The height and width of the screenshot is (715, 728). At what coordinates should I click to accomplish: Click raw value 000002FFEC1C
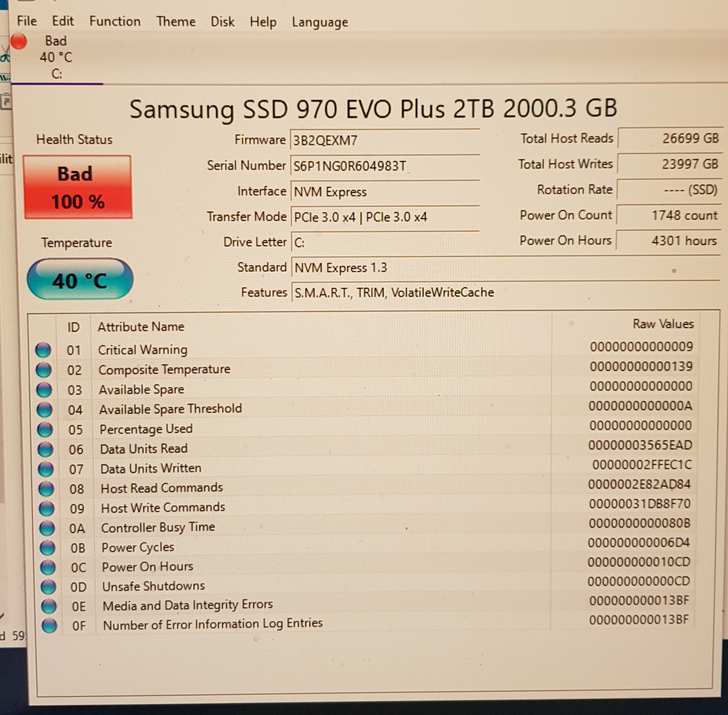click(642, 465)
